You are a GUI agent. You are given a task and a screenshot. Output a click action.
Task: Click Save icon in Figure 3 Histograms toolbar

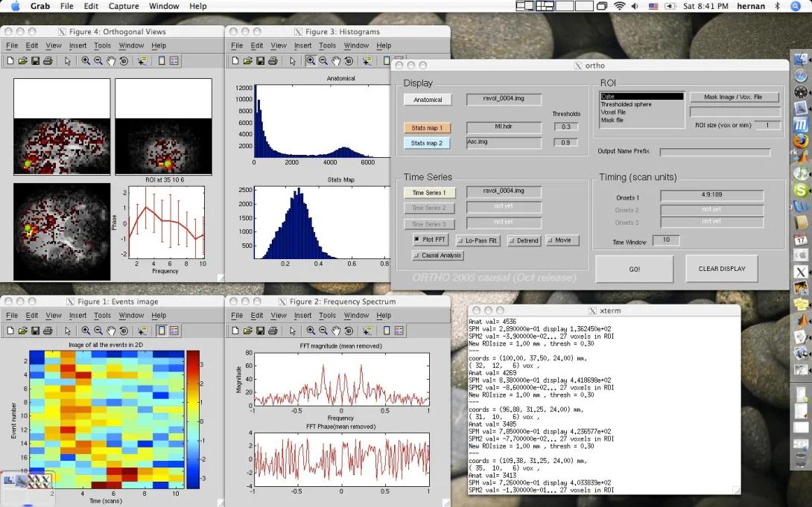pyautogui.click(x=261, y=61)
